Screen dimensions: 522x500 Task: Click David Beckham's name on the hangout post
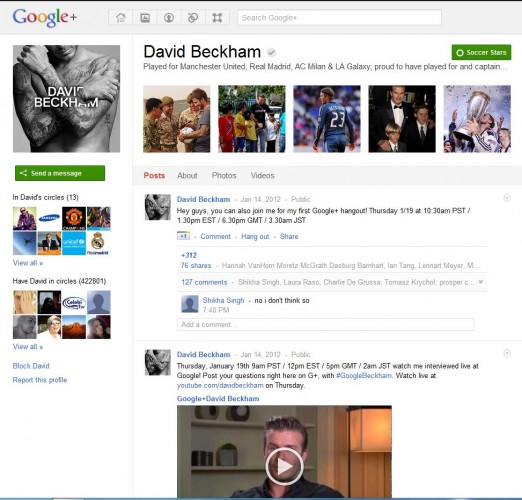[x=203, y=199]
